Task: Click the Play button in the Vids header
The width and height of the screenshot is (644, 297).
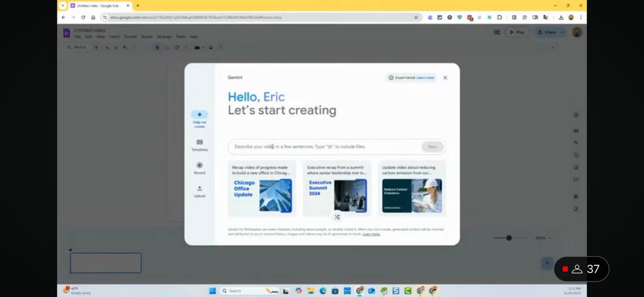Action: coord(517,32)
